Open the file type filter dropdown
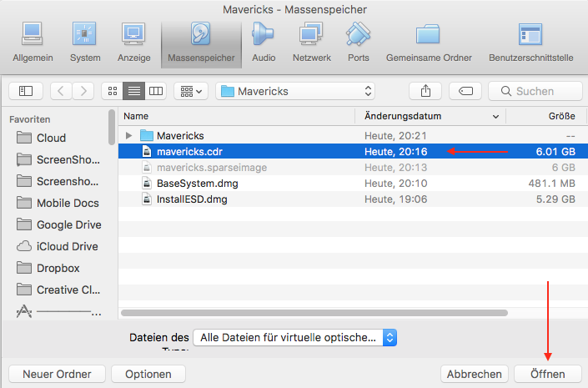This screenshot has height=388, width=588. coord(294,337)
